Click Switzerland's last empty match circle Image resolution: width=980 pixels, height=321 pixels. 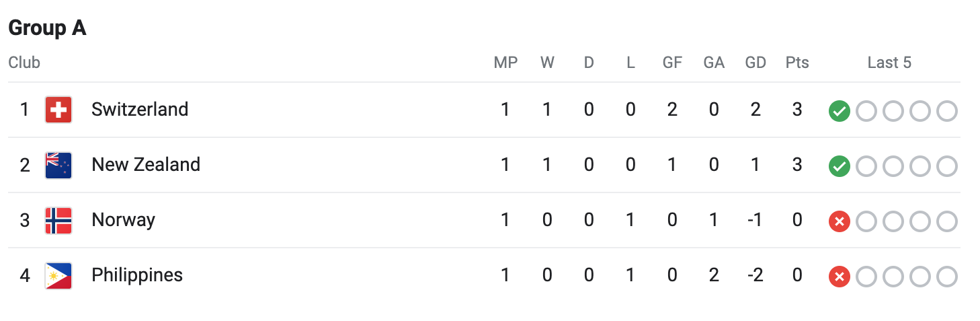[x=946, y=111]
